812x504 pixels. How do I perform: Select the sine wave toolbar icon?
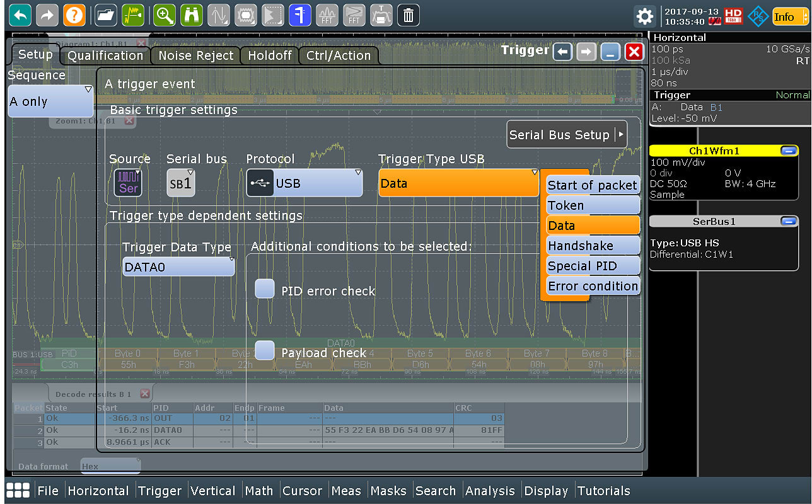coord(219,14)
